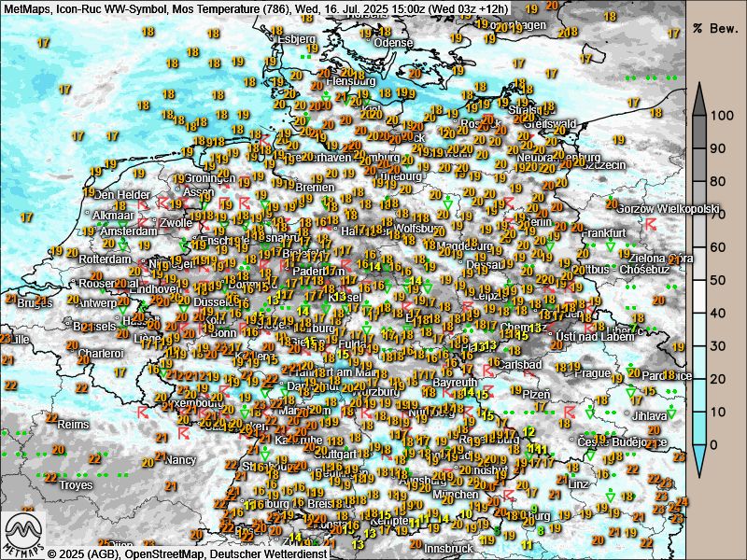Select the Reims city label
The height and width of the screenshot is (560, 747).
[x=74, y=424]
